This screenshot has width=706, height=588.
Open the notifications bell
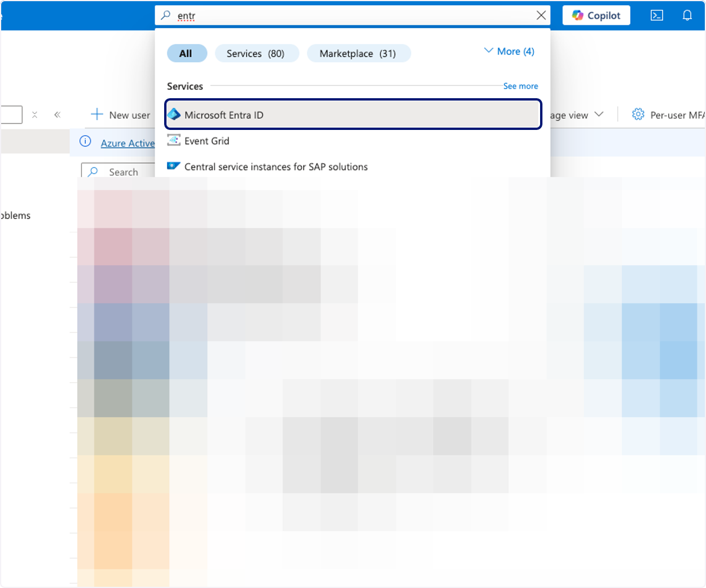coord(687,16)
